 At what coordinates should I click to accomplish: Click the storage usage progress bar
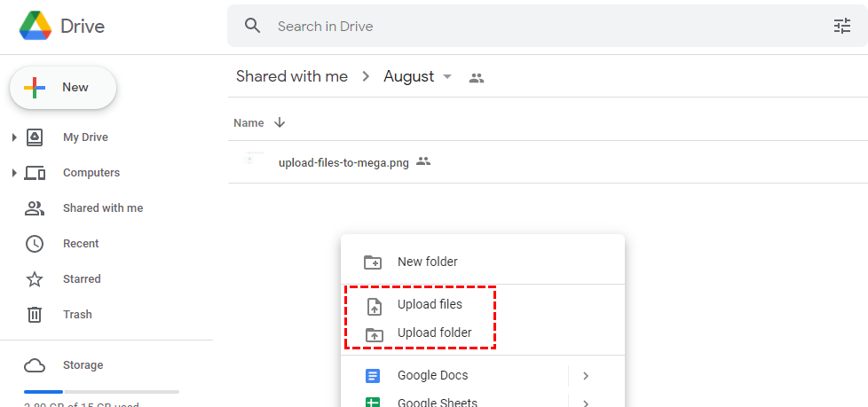101,391
